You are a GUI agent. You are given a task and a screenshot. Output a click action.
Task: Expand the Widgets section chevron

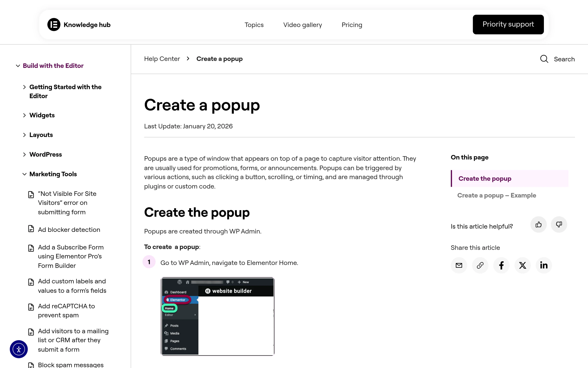24,115
